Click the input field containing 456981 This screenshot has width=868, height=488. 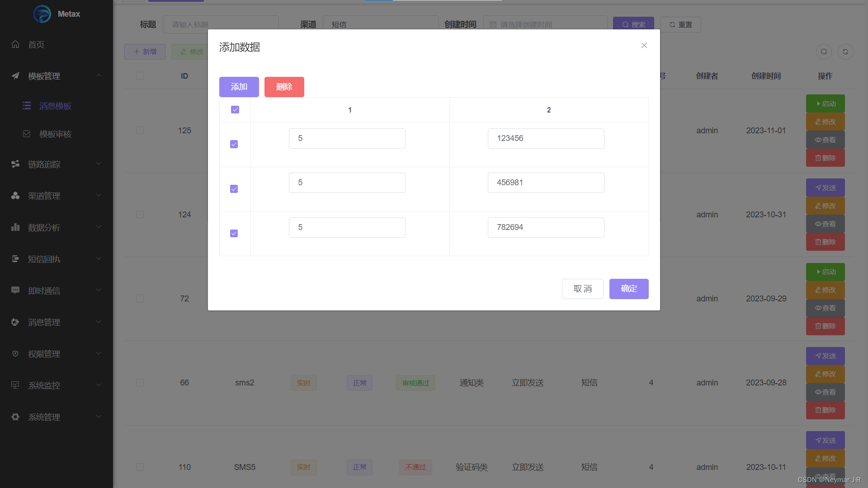[546, 183]
